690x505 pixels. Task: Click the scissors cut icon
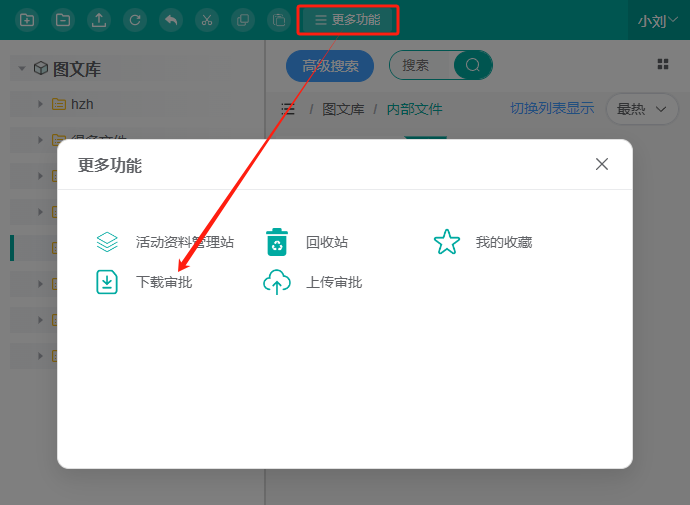tap(206, 20)
